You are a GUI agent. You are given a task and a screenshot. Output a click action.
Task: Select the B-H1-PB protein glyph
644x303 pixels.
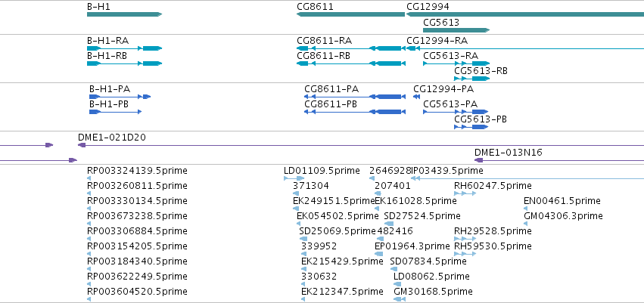[116, 112]
